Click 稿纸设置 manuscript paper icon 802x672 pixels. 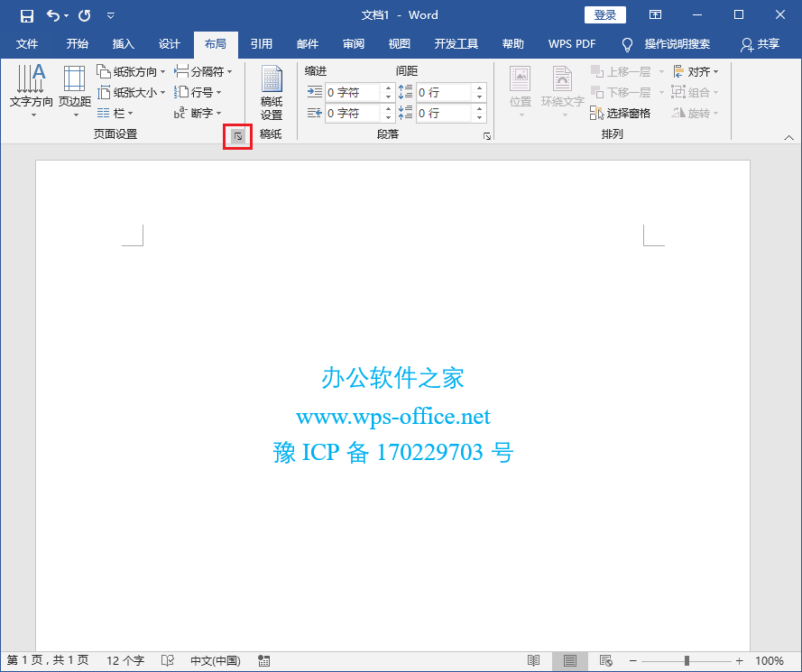(x=271, y=92)
